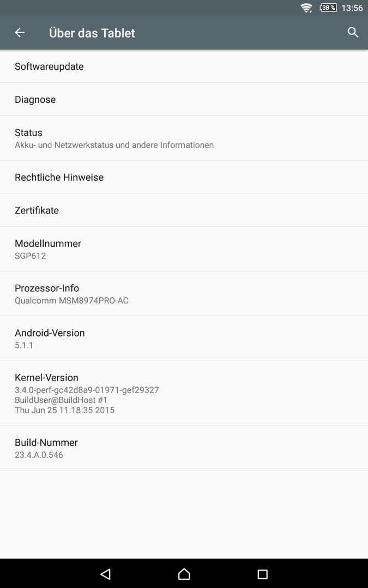Screen dimensions: 368x588
Task: Open Softwareupdate entry
Action: [x=184, y=66]
